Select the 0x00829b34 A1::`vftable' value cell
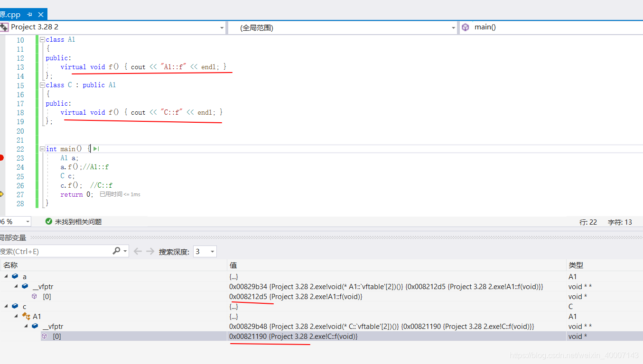643x364 pixels. (x=386, y=287)
